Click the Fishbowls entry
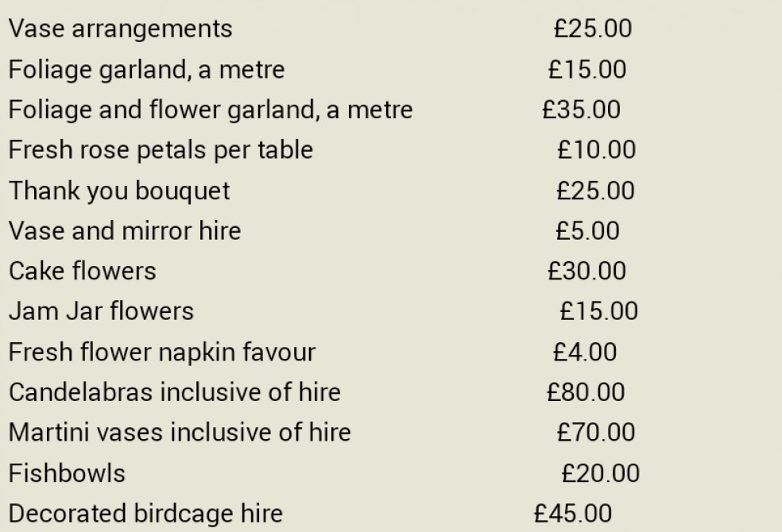The width and height of the screenshot is (782, 532). [67, 473]
